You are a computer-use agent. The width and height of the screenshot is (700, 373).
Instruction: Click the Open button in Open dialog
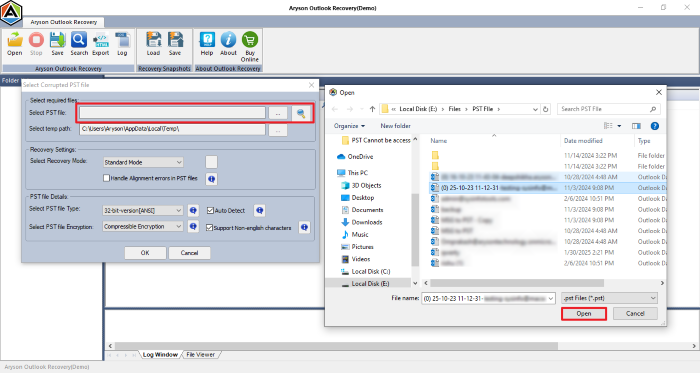583,314
